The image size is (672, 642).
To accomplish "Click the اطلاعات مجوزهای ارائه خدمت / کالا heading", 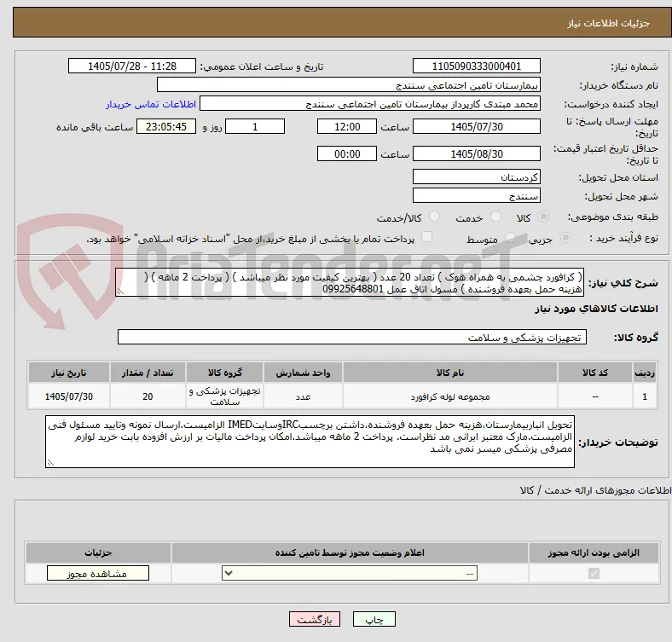I will [595, 490].
